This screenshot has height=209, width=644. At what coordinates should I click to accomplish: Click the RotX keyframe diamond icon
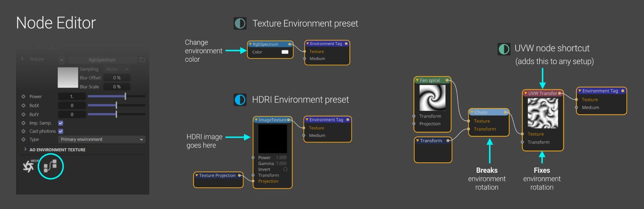(x=23, y=105)
